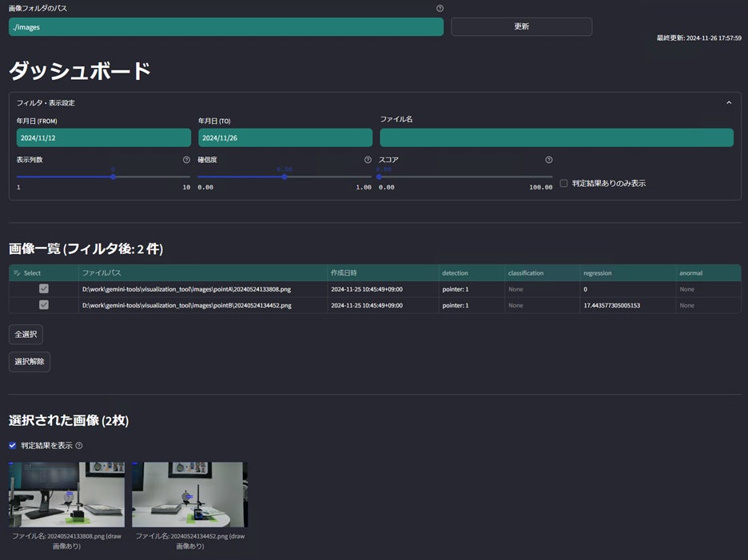Click the 更新 button
This screenshot has width=748, height=560.
pyautogui.click(x=521, y=26)
